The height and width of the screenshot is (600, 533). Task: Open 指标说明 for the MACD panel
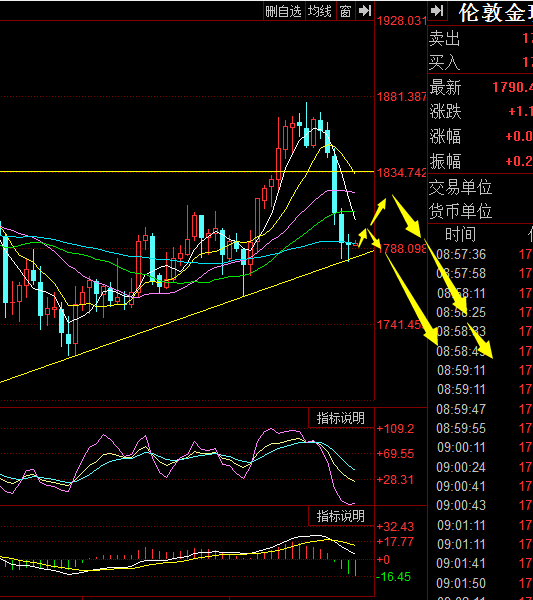(x=341, y=516)
